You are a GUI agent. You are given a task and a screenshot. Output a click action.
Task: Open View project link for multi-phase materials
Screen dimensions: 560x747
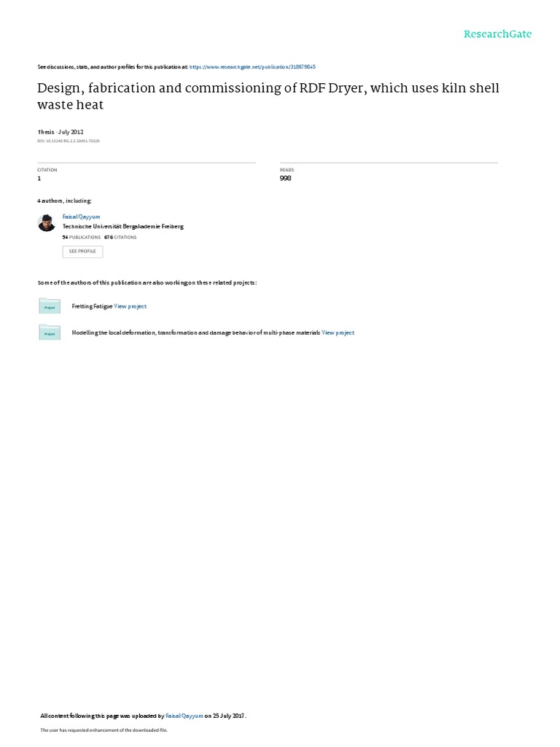coord(338,333)
